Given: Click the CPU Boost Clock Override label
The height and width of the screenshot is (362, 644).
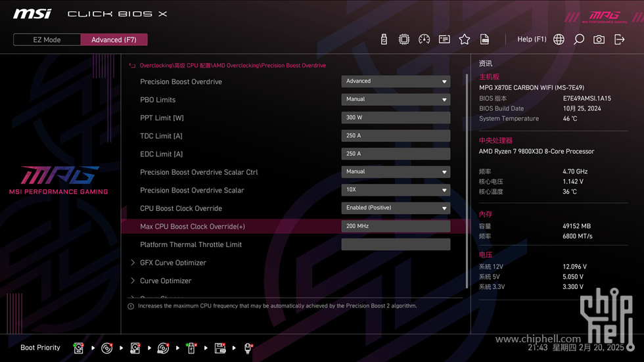Looking at the screenshot, I should [x=181, y=208].
